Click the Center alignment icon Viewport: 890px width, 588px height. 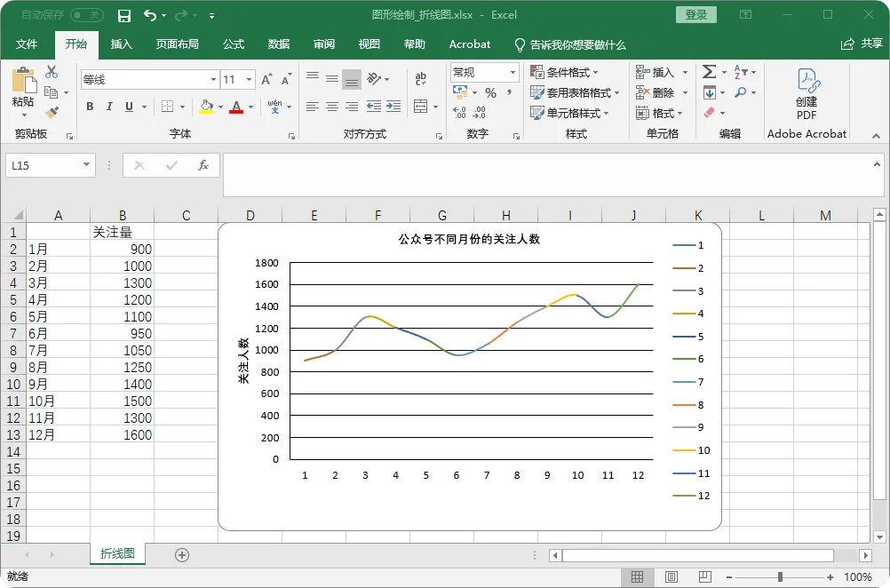tap(332, 106)
